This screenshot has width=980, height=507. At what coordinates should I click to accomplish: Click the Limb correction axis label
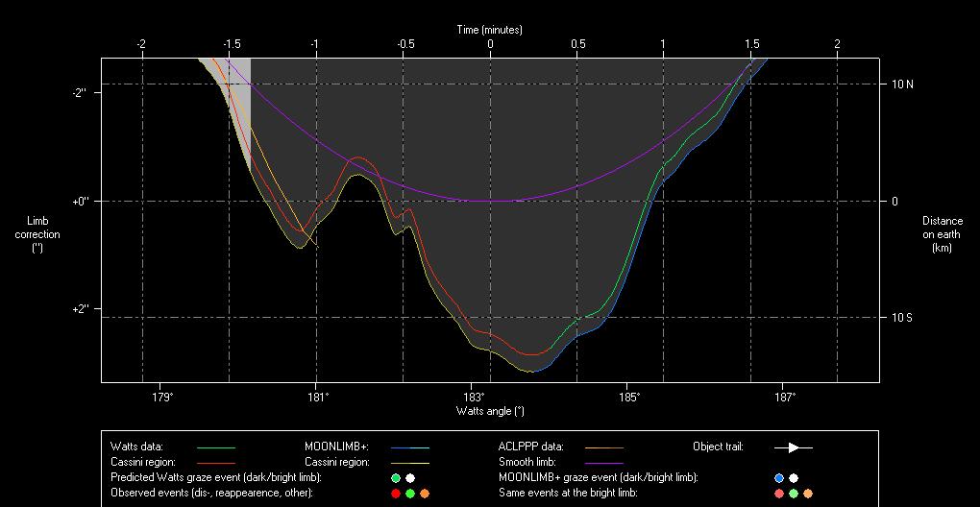(37, 234)
